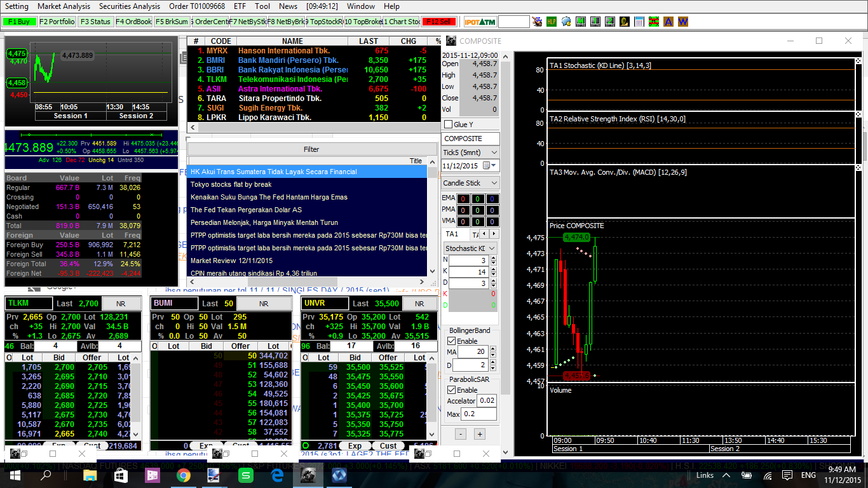This screenshot has height=488, width=868.
Task: Select the monitor 2 layout icon
Action: 609,22
